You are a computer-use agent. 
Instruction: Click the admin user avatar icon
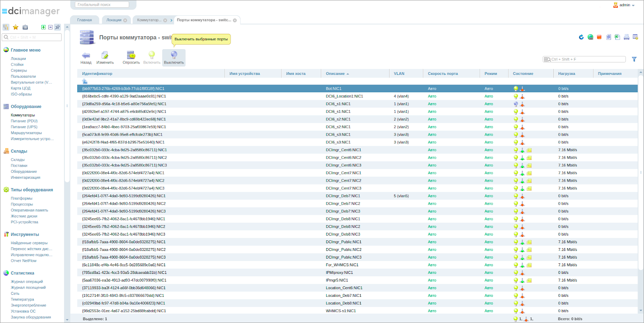(x=615, y=5)
